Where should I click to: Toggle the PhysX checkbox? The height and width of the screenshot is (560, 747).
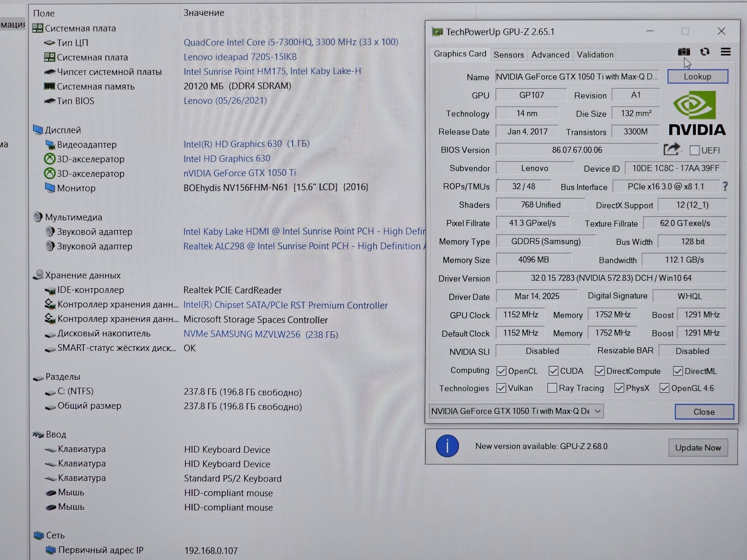point(619,388)
